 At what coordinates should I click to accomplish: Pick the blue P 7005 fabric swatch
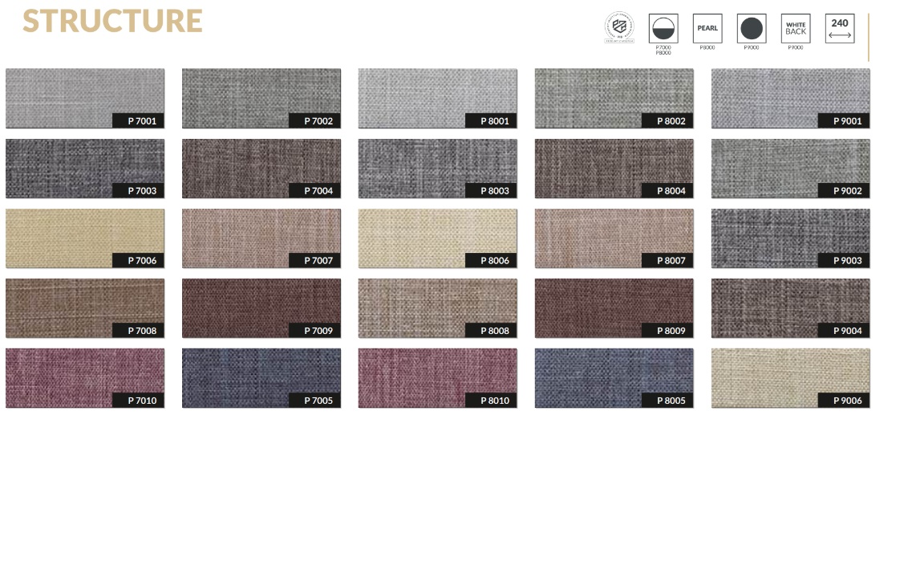click(261, 377)
